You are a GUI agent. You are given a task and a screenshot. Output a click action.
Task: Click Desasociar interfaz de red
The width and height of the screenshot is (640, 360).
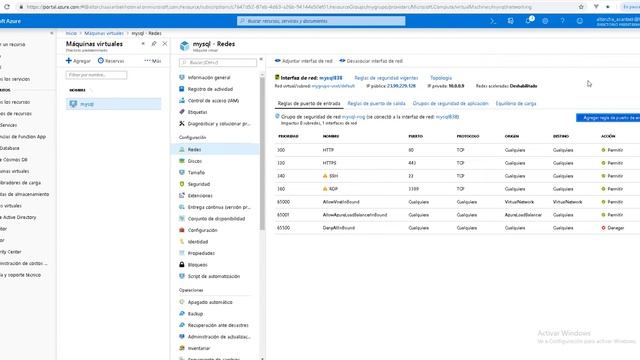(371, 61)
